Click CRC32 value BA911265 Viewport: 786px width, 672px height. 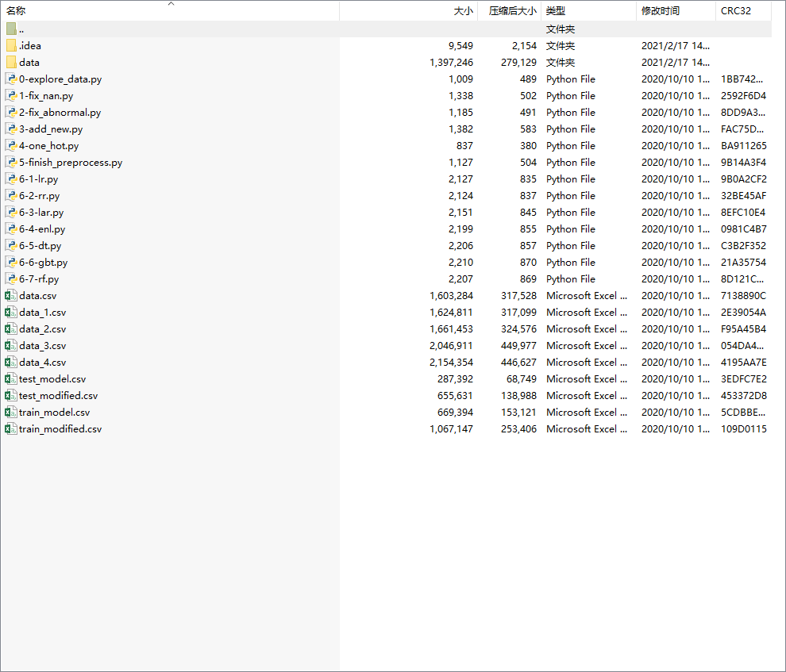pos(743,146)
